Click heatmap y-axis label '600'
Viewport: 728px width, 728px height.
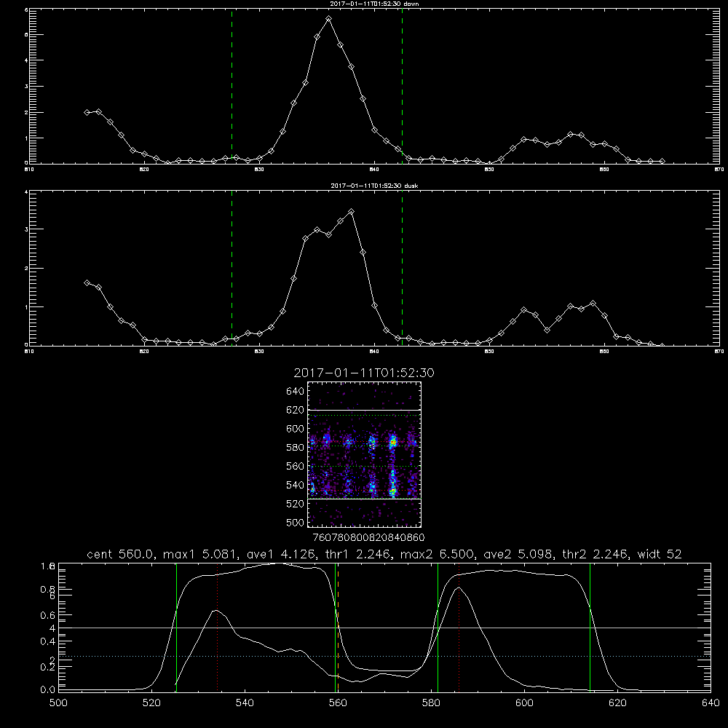pyautogui.click(x=296, y=429)
